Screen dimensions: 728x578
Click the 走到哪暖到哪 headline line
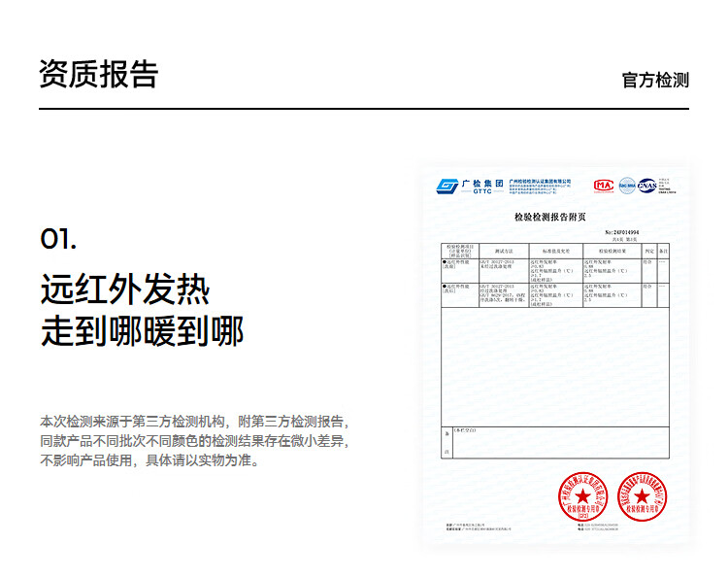[x=142, y=331]
